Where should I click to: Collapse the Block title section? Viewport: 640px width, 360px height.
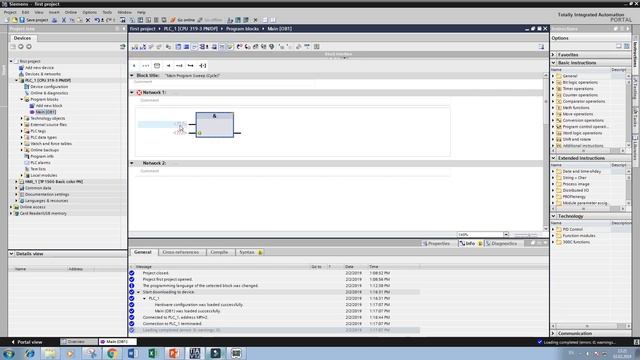[x=132, y=76]
